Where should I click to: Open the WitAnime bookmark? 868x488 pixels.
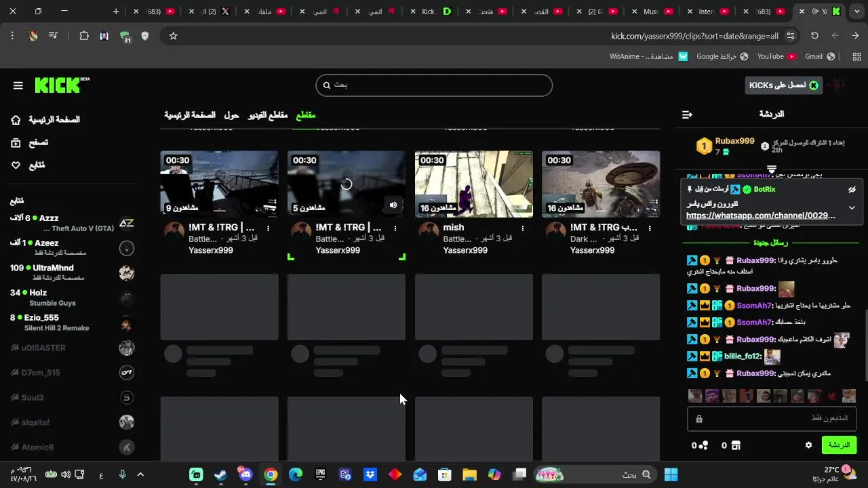(x=649, y=56)
